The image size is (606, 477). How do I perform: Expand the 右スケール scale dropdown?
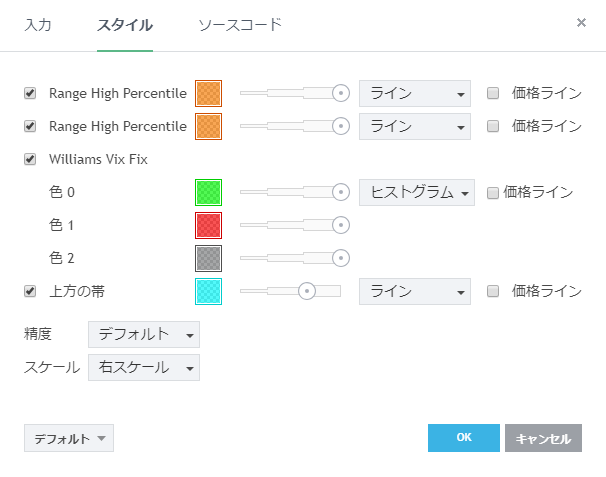[144, 367]
